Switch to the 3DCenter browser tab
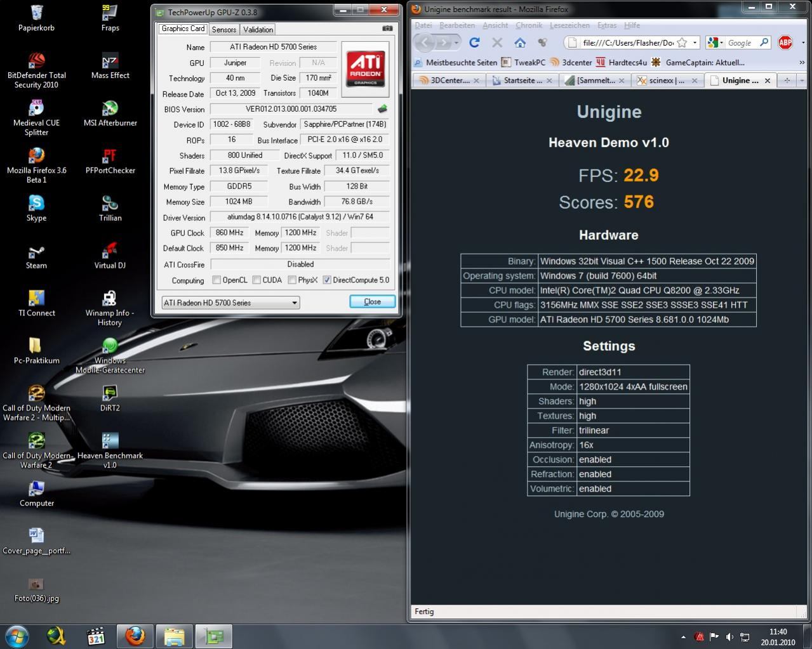 448,81
